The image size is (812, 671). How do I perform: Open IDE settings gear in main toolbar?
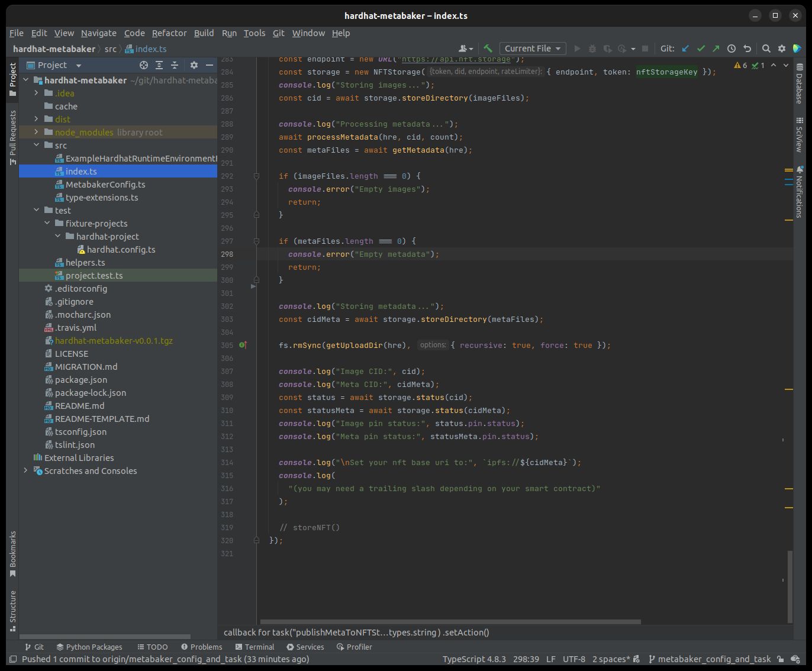click(x=781, y=49)
